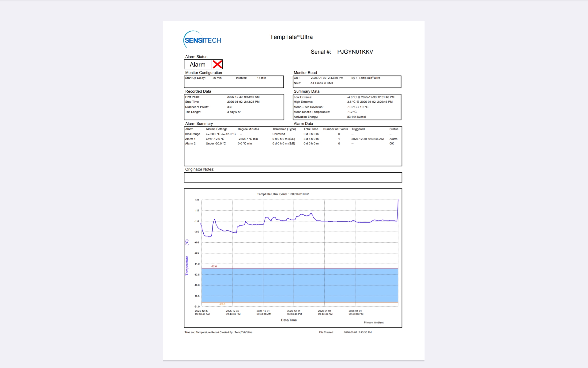
Task: Click the red X alarm icon
Action: coord(217,64)
